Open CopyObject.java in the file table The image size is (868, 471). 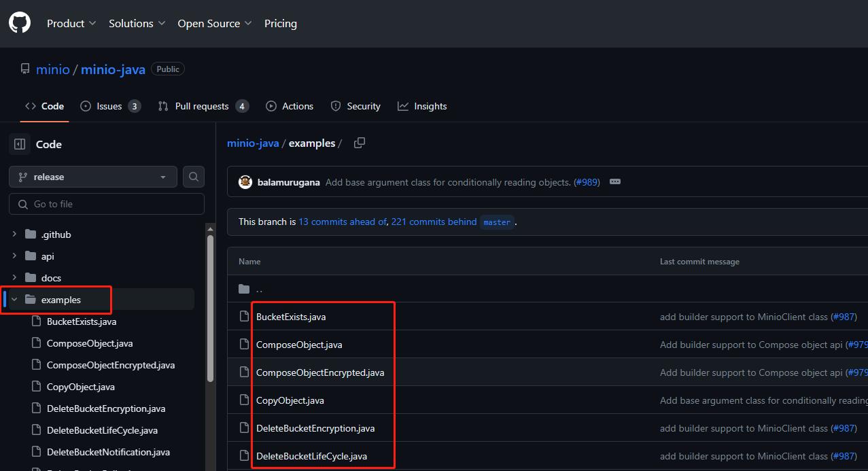290,400
